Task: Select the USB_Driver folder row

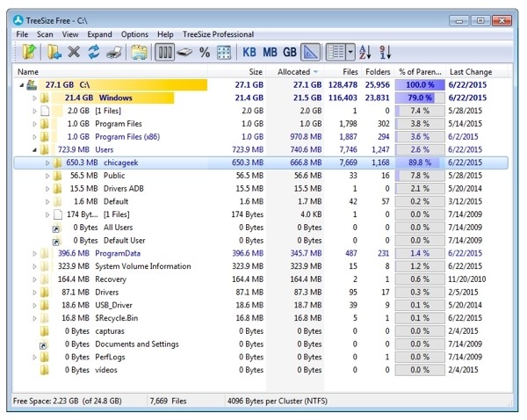Action: click(261, 305)
